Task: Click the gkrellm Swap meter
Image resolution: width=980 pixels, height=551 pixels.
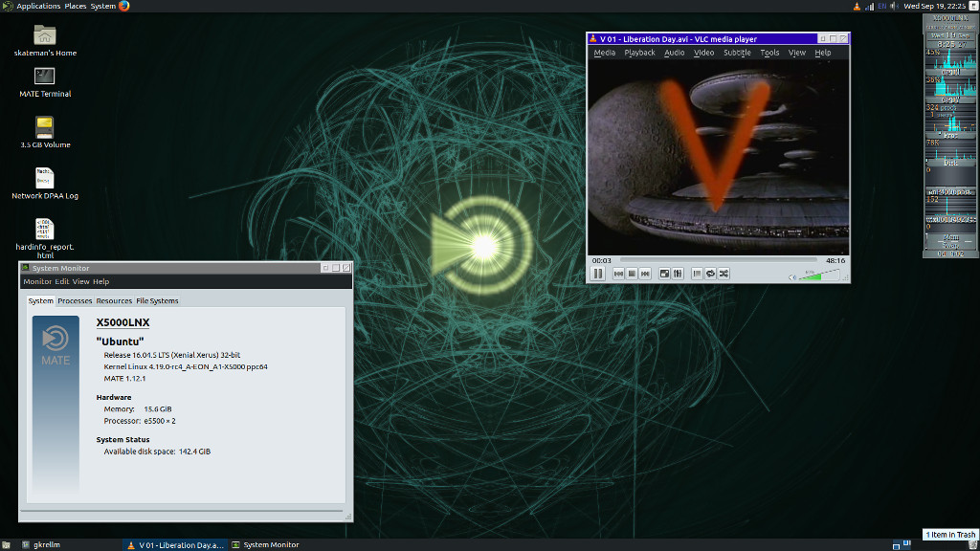Action: click(950, 246)
